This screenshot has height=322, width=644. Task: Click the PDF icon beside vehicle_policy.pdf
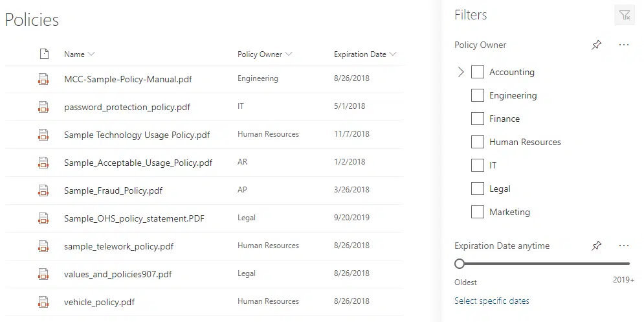[43, 302]
